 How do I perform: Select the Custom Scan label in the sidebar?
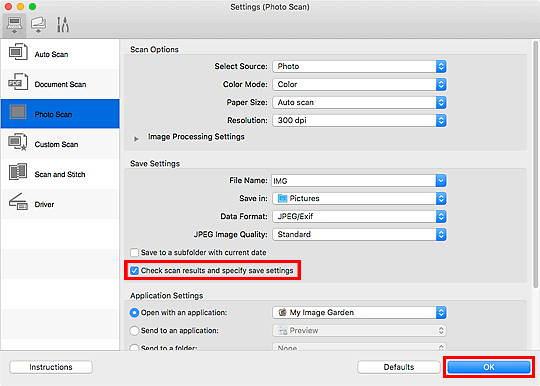56,144
